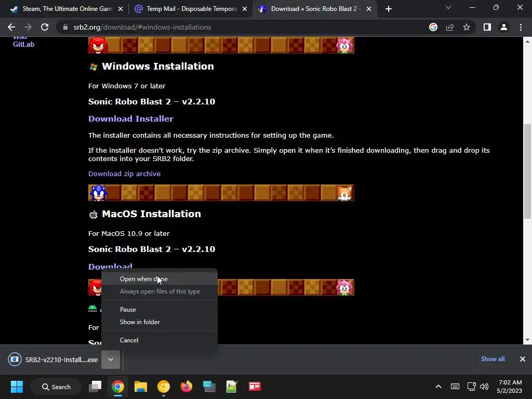
Task: Click the page scrollbar thumb
Action: pyautogui.click(x=527, y=171)
